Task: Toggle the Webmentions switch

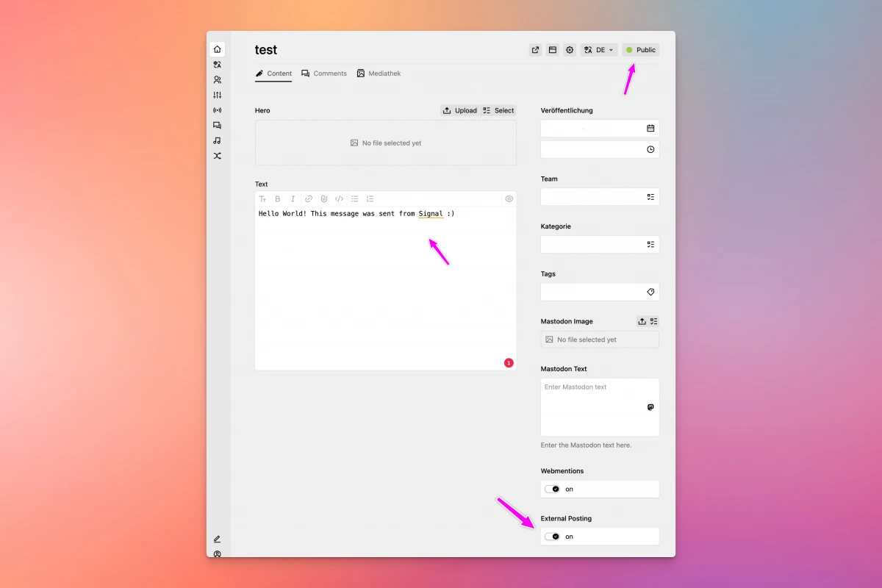Action: [552, 489]
